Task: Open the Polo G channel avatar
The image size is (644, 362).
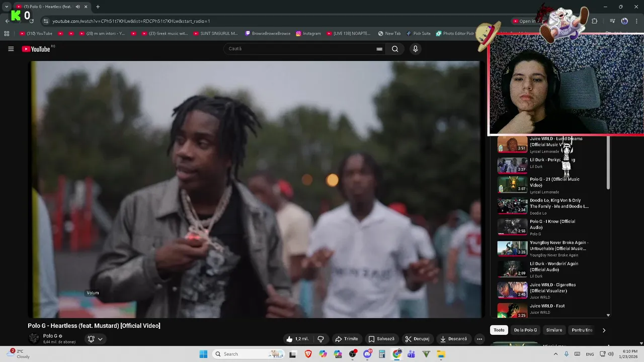Action: tap(34, 338)
